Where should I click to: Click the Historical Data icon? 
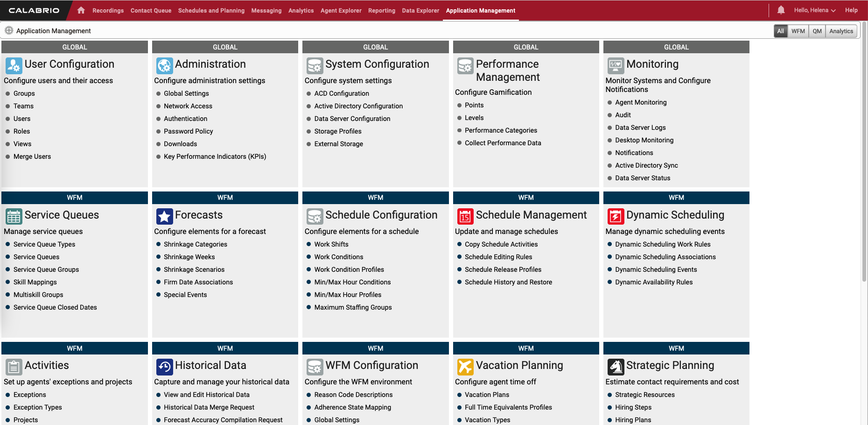point(164,367)
